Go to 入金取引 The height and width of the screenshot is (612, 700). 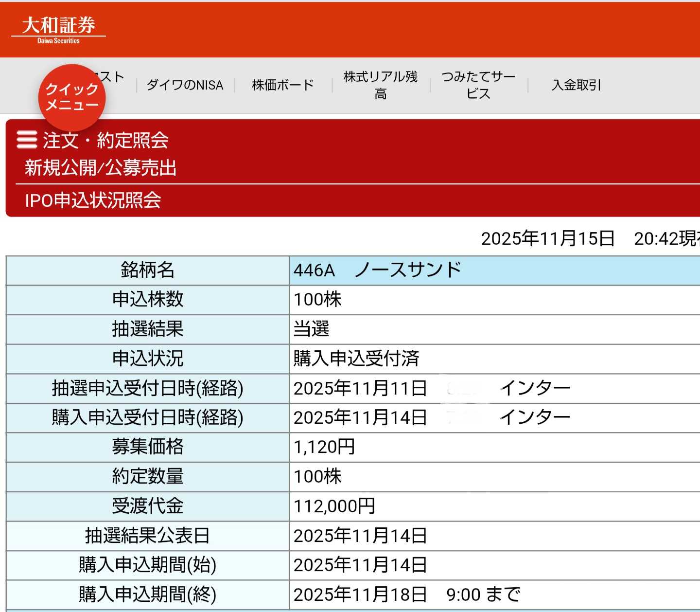click(577, 85)
